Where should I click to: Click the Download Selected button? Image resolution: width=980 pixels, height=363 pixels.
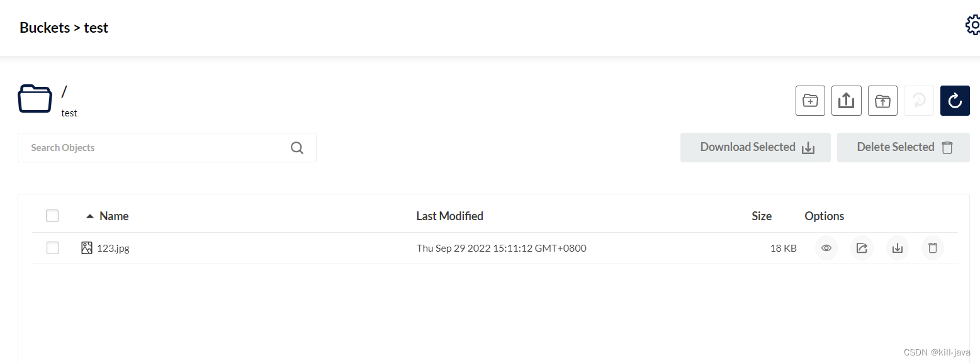click(x=755, y=147)
